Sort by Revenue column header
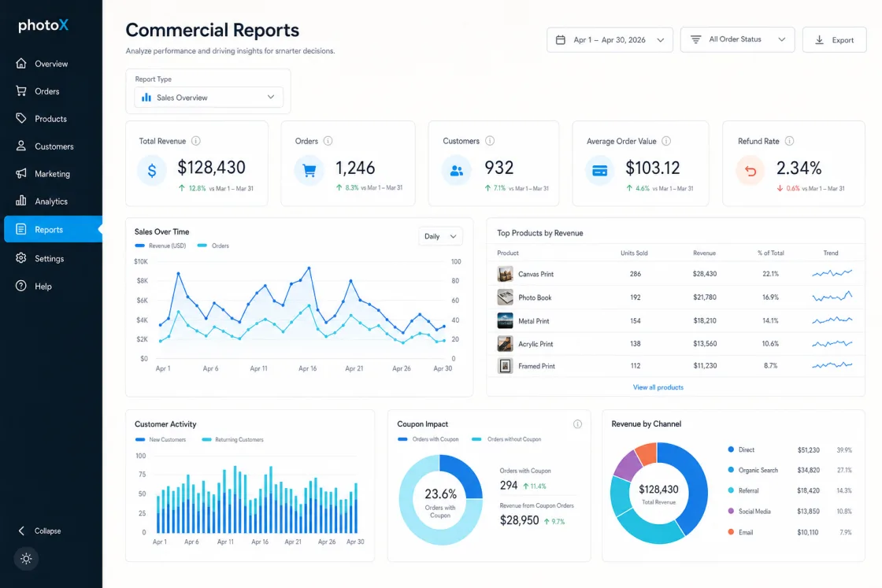Image resolution: width=882 pixels, height=588 pixels. pyautogui.click(x=704, y=253)
